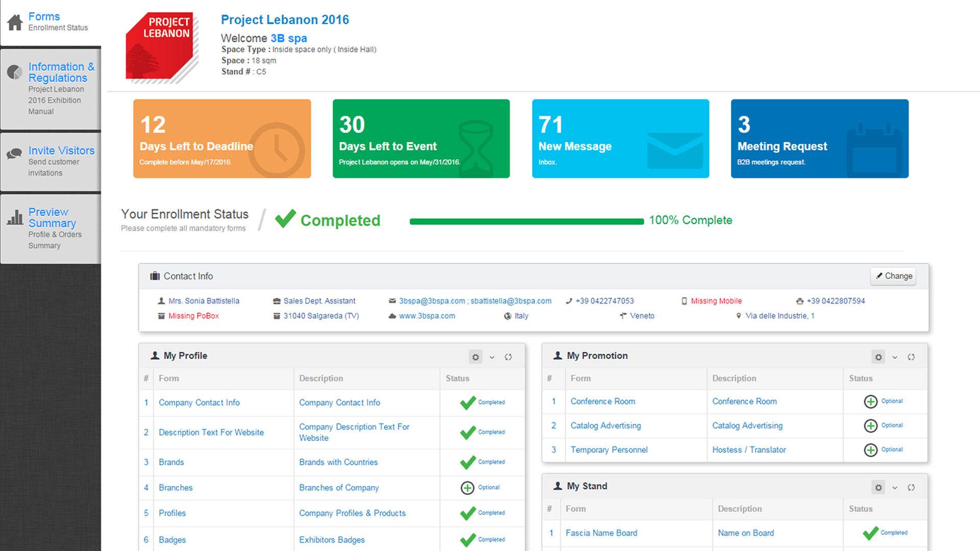This screenshot has height=551, width=980.
Task: Collapse My Profile panel with chevron
Action: coord(492,357)
